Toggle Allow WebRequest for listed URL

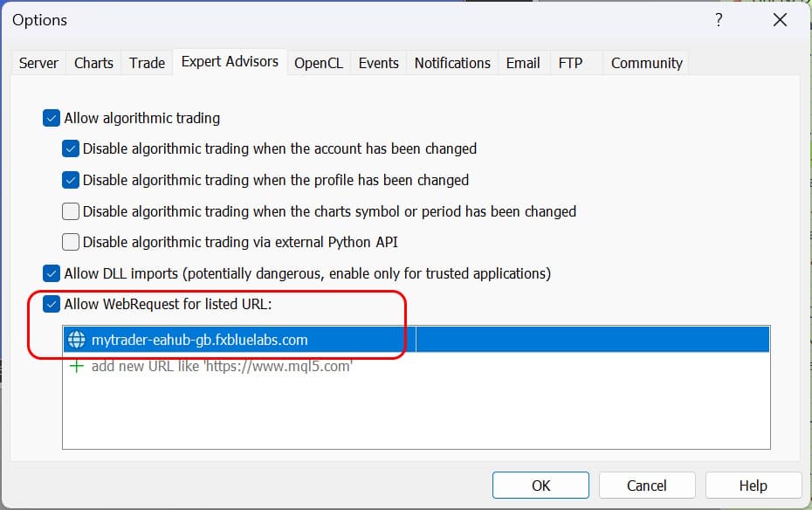[52, 305]
